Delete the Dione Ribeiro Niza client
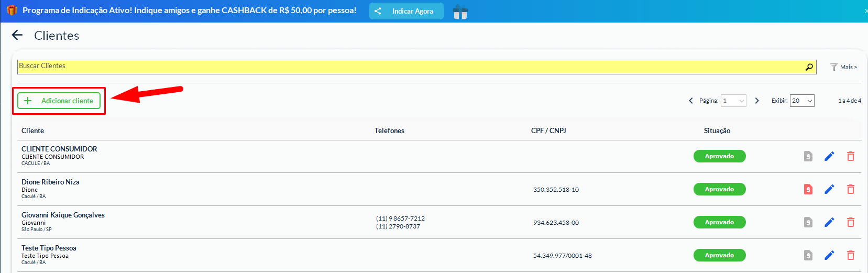This screenshot has width=868, height=273. point(851,189)
